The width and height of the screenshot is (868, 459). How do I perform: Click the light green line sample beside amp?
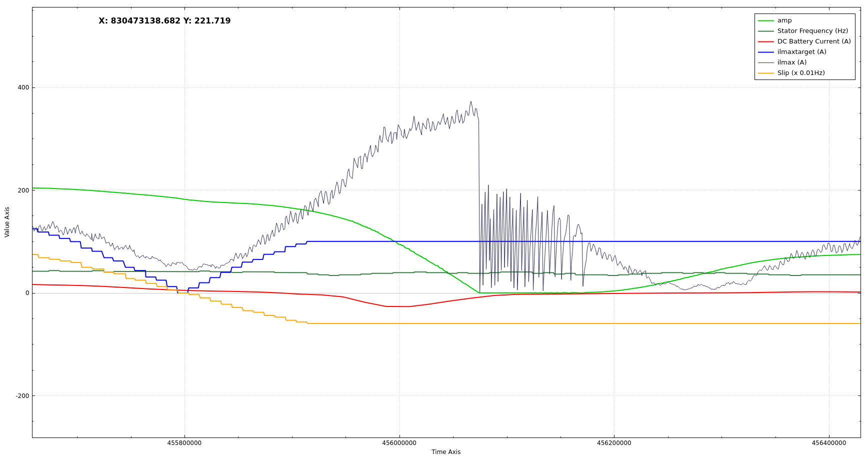pyautogui.click(x=765, y=20)
